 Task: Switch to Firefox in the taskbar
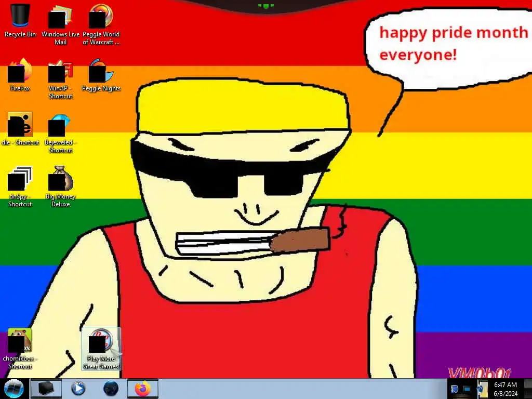pyautogui.click(x=143, y=389)
